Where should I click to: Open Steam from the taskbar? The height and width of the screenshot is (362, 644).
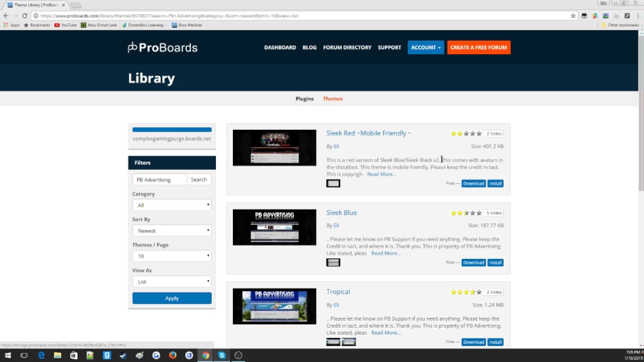pos(123,355)
